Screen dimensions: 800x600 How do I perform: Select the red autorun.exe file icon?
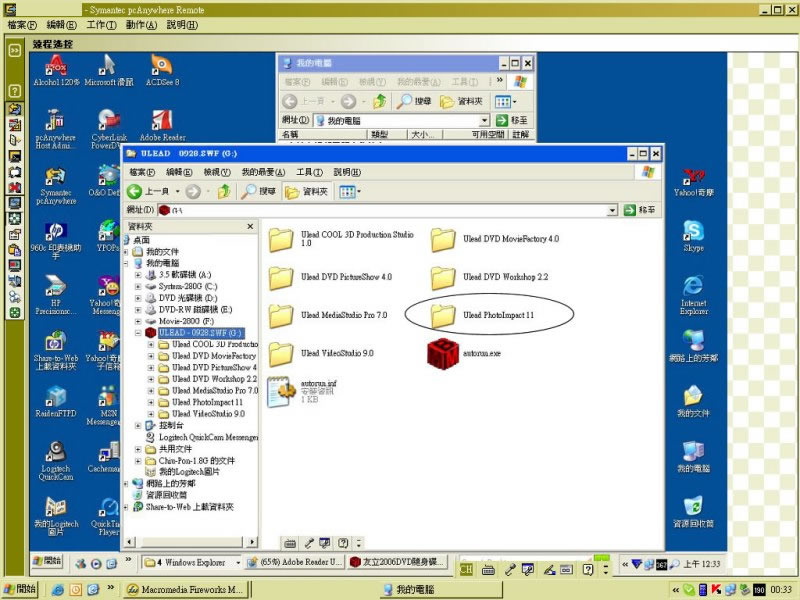click(x=443, y=353)
